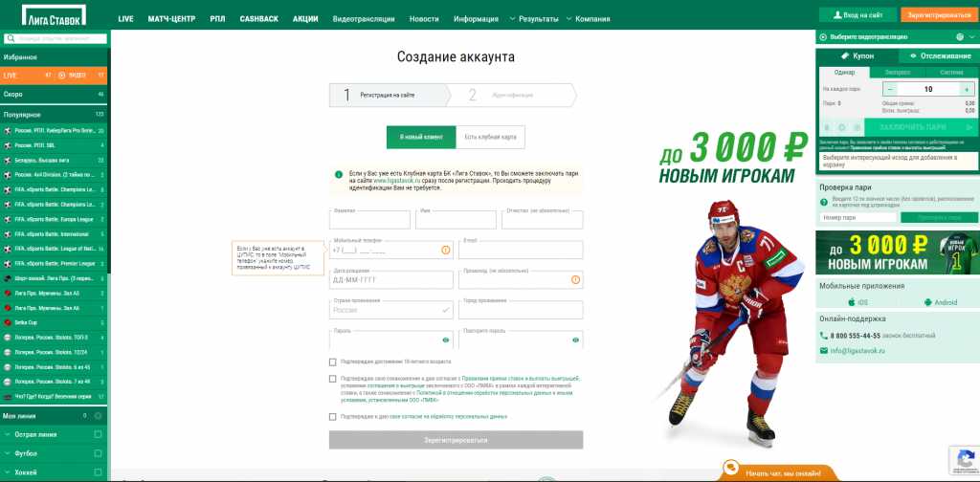
Task: Click the ball icon next to Setka Cup
Action: tap(8, 323)
